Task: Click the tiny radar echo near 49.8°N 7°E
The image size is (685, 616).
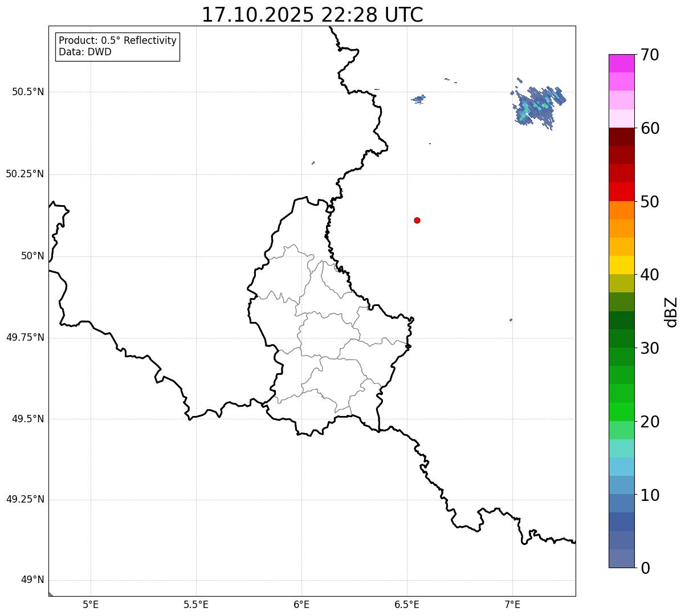Action: (511, 320)
